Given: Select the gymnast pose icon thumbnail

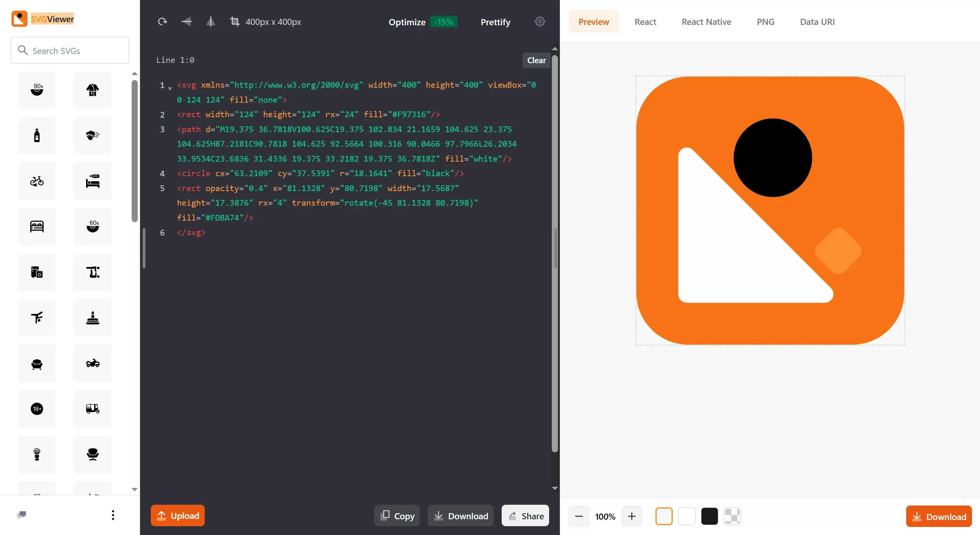Looking at the screenshot, I should click(37, 318).
